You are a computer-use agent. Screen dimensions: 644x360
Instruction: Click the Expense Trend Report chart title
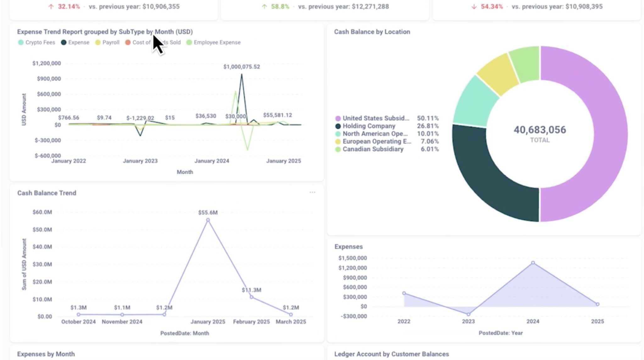105,31
